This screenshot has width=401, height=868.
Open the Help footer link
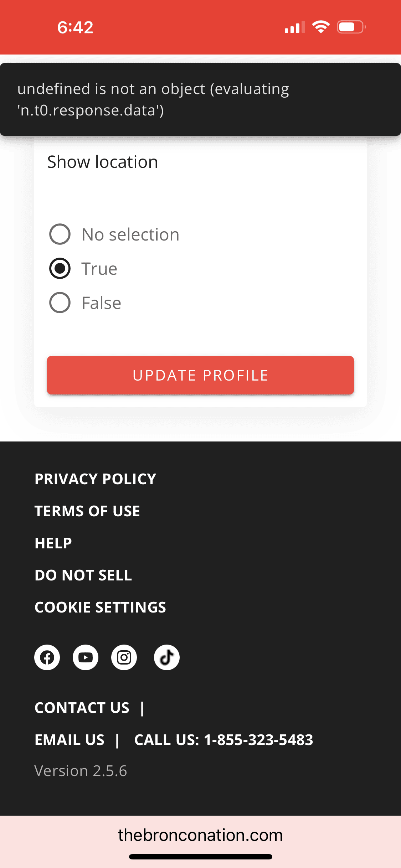53,543
